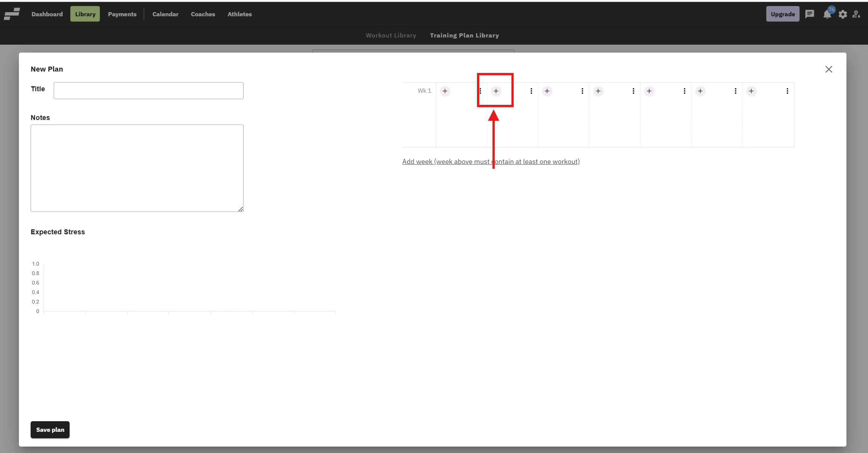Screen dimensions: 868x453
Task: Open three-dot menu for last day
Action: point(787,91)
